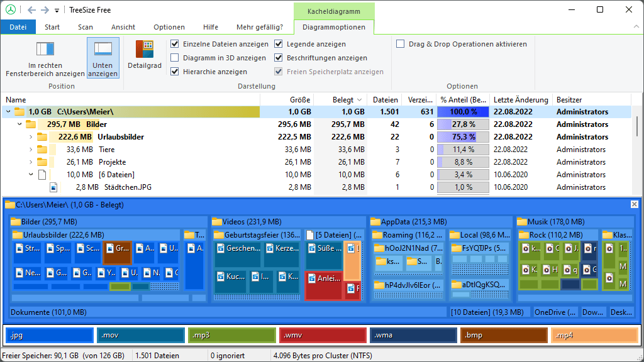Expand the Tiere folder node
The height and width of the screenshot is (362, 644).
[31, 150]
